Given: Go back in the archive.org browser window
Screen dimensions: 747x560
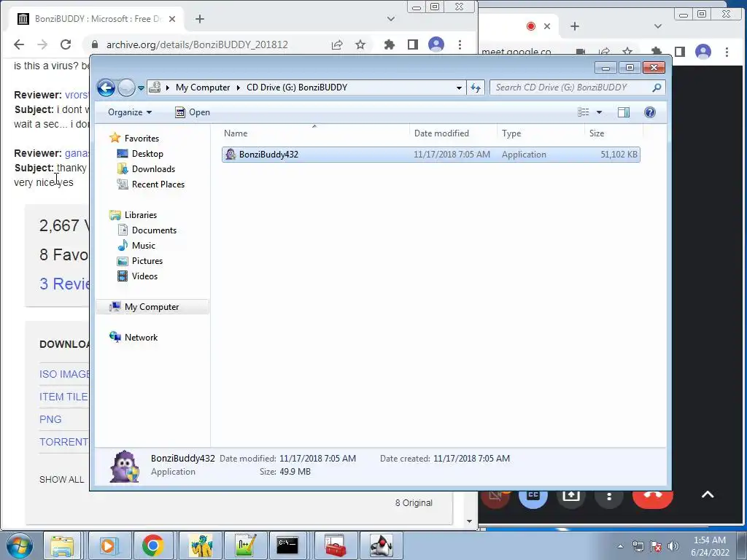Looking at the screenshot, I should [x=19, y=44].
